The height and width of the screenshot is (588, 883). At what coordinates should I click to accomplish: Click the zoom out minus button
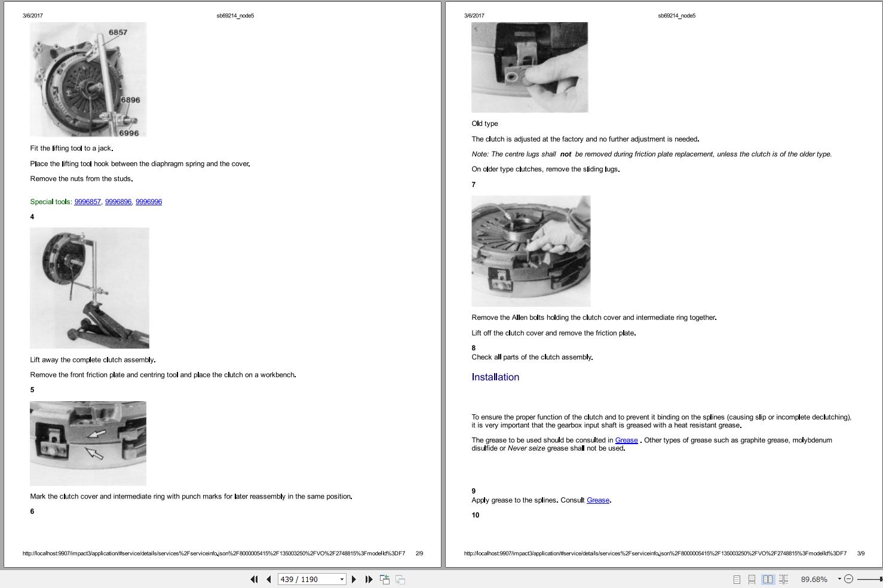(x=848, y=579)
